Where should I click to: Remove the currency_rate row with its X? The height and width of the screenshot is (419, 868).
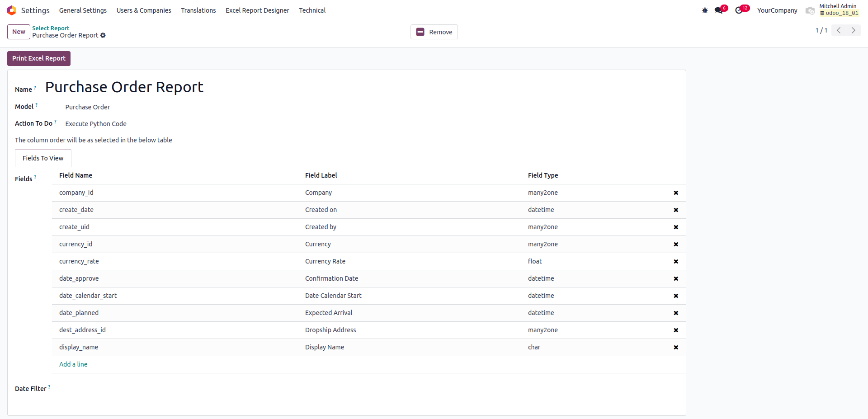676,262
